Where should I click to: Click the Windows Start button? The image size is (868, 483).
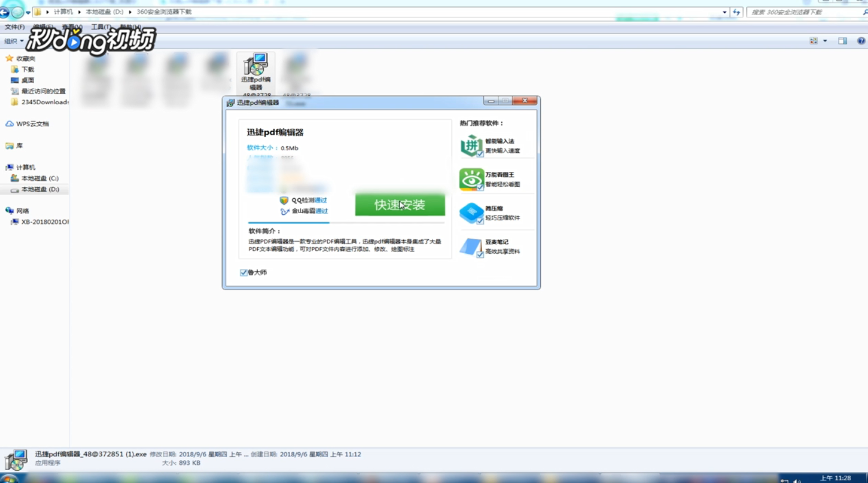pyautogui.click(x=10, y=478)
